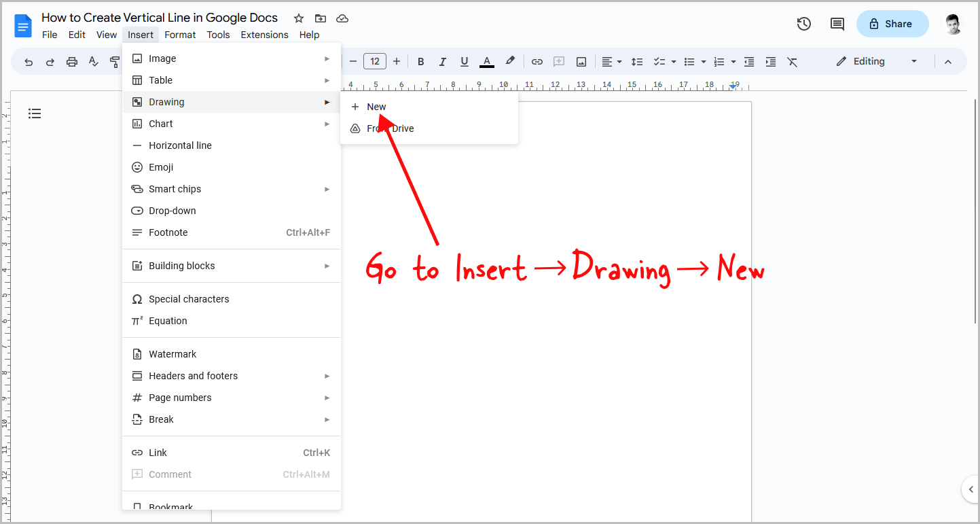Viewport: 980px width, 524px height.
Task: Toggle Underline formatting icon
Action: tap(464, 61)
